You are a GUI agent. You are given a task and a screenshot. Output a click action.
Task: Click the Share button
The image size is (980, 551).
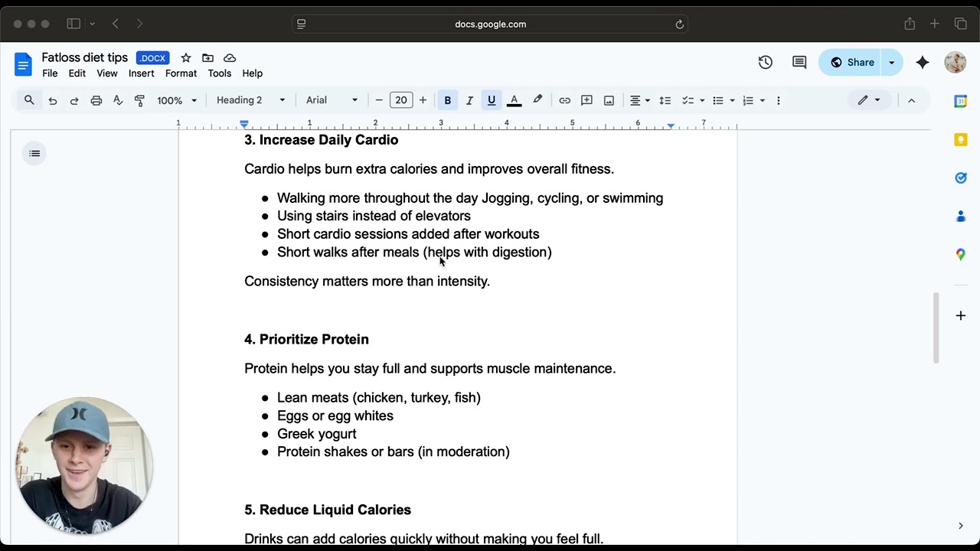851,63
